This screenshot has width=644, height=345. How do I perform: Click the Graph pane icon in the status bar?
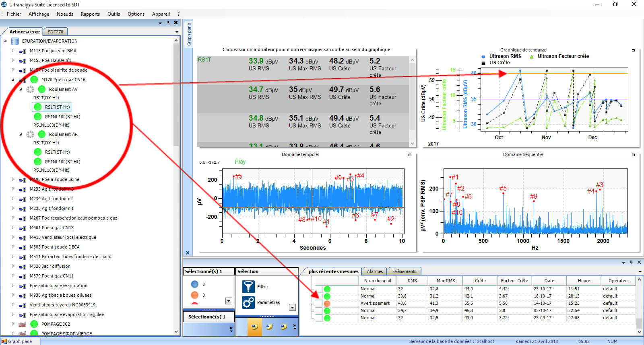(x=4, y=341)
